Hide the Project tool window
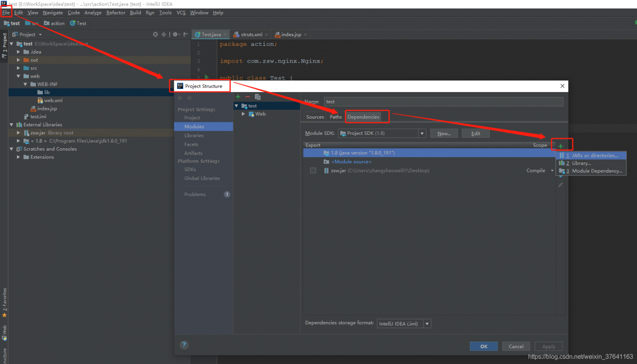Viewport: 637px width, 364px height. pyautogui.click(x=185, y=34)
